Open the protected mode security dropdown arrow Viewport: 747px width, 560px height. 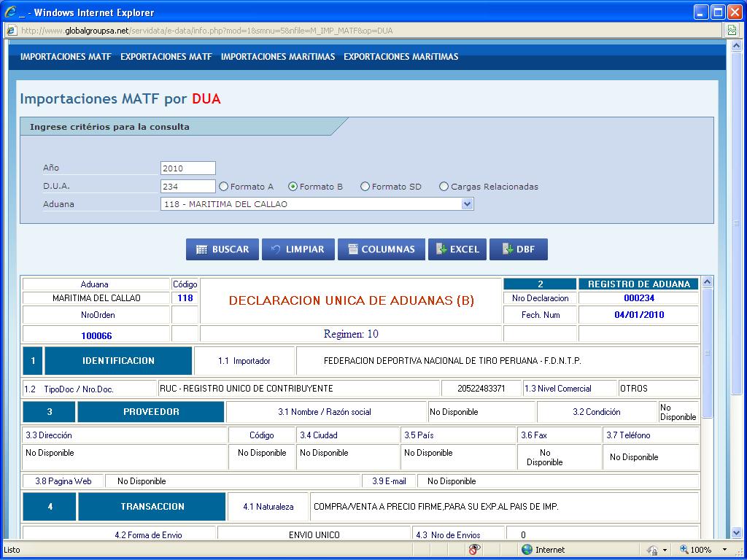click(x=664, y=550)
